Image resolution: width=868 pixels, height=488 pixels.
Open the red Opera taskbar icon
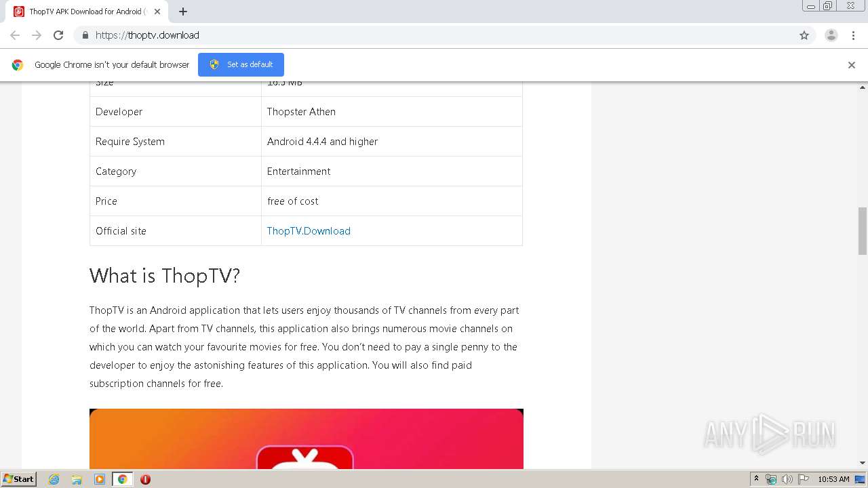coord(145,479)
